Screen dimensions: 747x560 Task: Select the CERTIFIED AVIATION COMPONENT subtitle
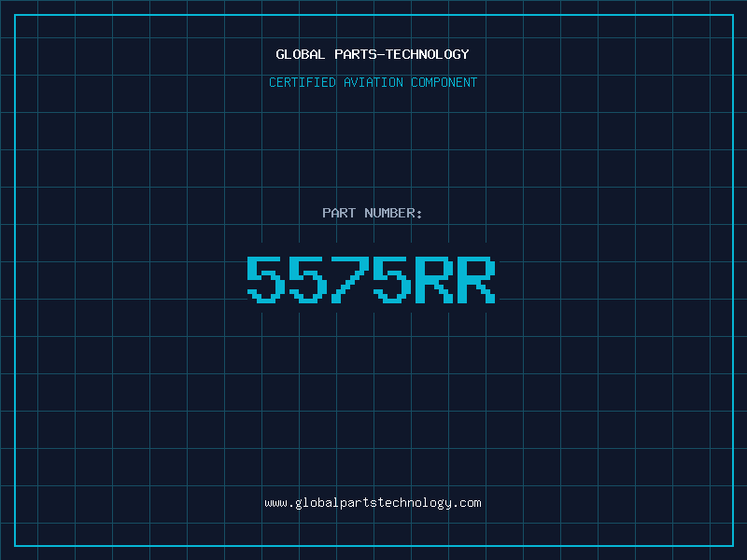[373, 82]
